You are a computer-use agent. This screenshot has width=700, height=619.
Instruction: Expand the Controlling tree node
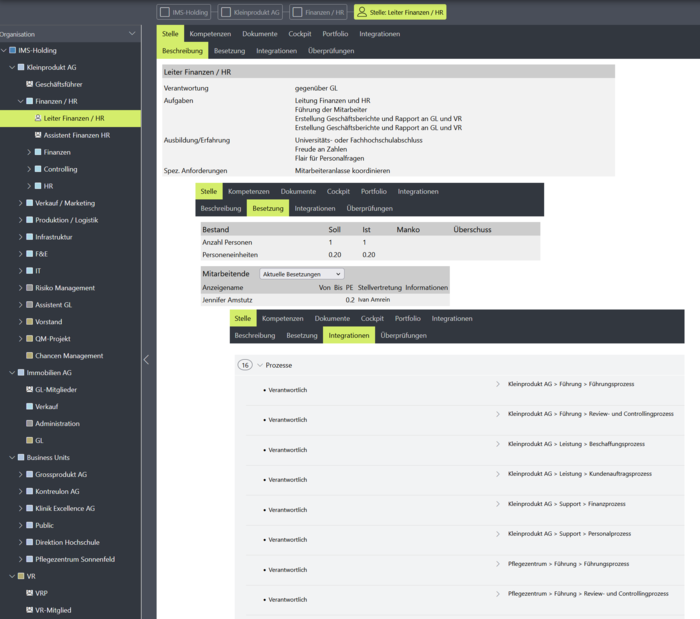[x=29, y=169]
